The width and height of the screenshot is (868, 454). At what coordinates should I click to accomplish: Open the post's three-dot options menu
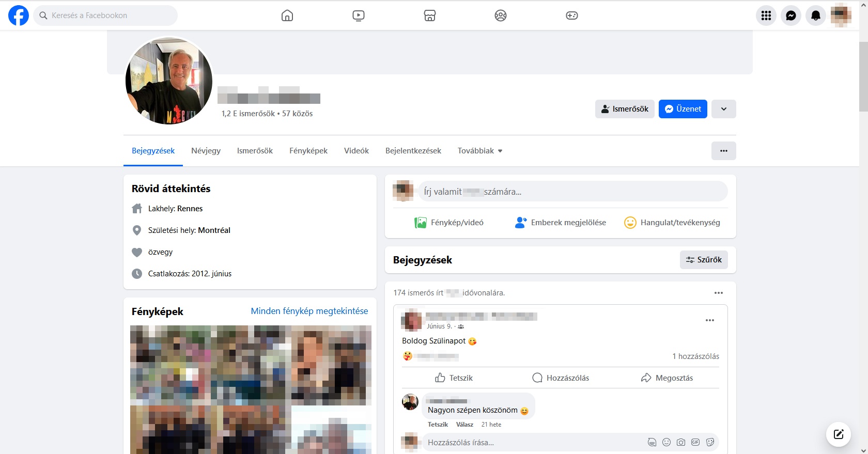pyautogui.click(x=710, y=320)
